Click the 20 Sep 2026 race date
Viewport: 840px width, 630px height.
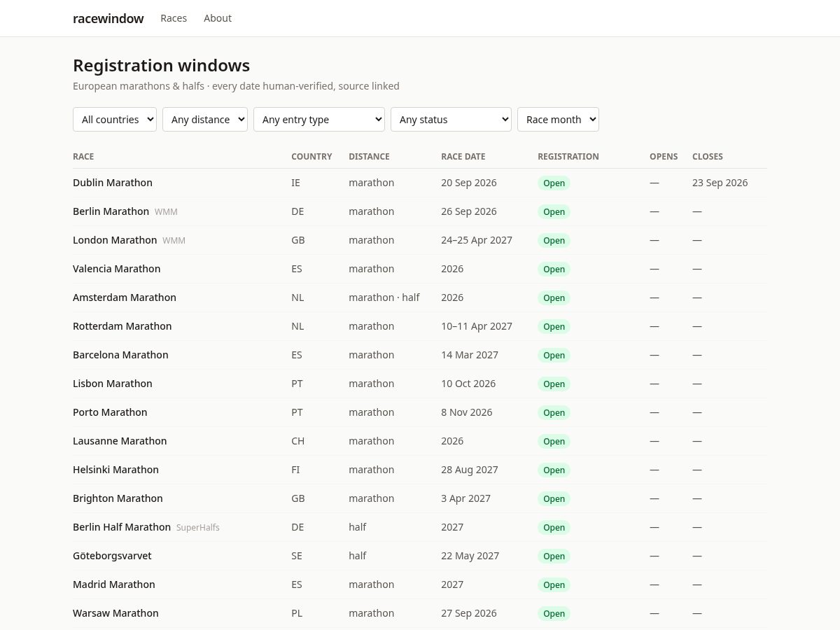point(469,183)
